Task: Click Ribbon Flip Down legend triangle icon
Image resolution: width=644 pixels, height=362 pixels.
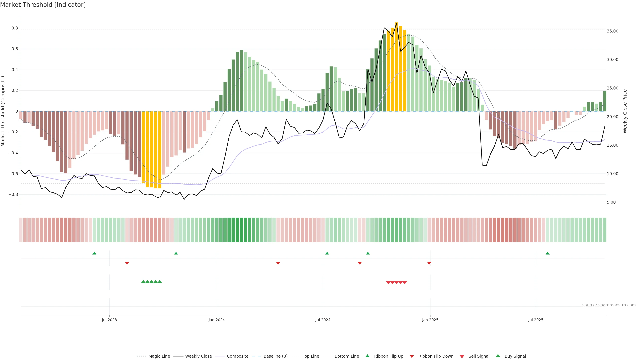Action: coord(412,356)
